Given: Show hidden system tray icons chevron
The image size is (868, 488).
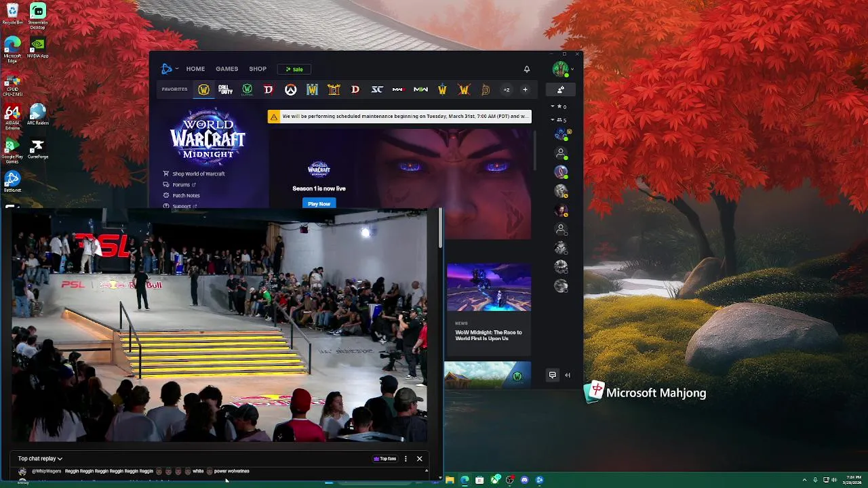Looking at the screenshot, I should [x=805, y=480].
